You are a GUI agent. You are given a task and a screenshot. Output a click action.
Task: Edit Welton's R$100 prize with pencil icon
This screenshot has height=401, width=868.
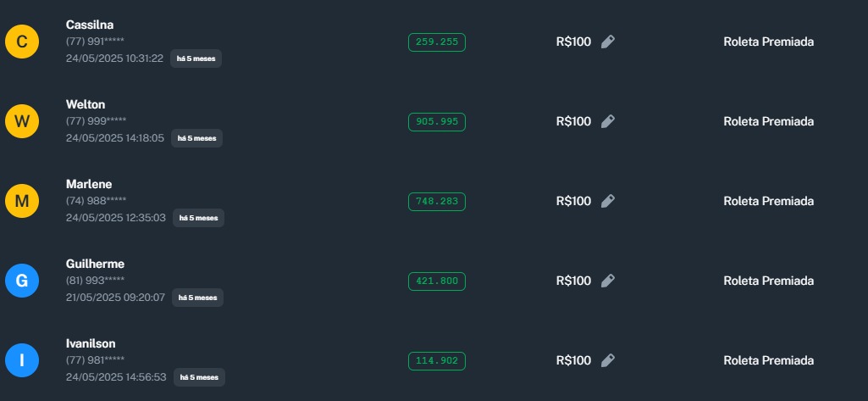(608, 121)
